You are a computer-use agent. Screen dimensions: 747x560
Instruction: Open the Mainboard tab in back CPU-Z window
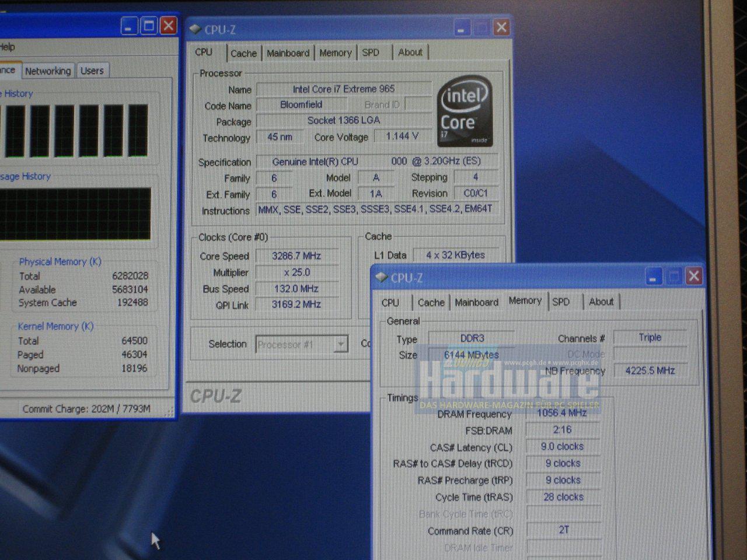(288, 53)
